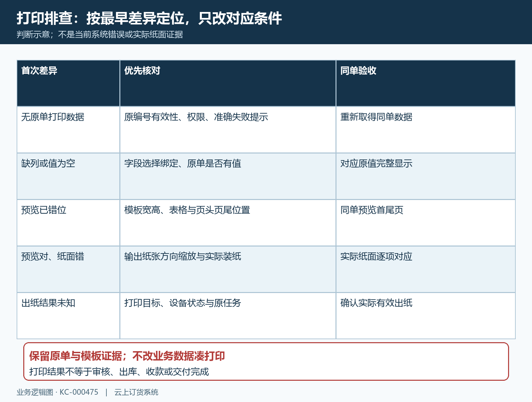The height and width of the screenshot is (402, 532).
Task: Select the subtitle "判断示意；不是当前系统错误或实际纸面证据"
Action: point(100,35)
